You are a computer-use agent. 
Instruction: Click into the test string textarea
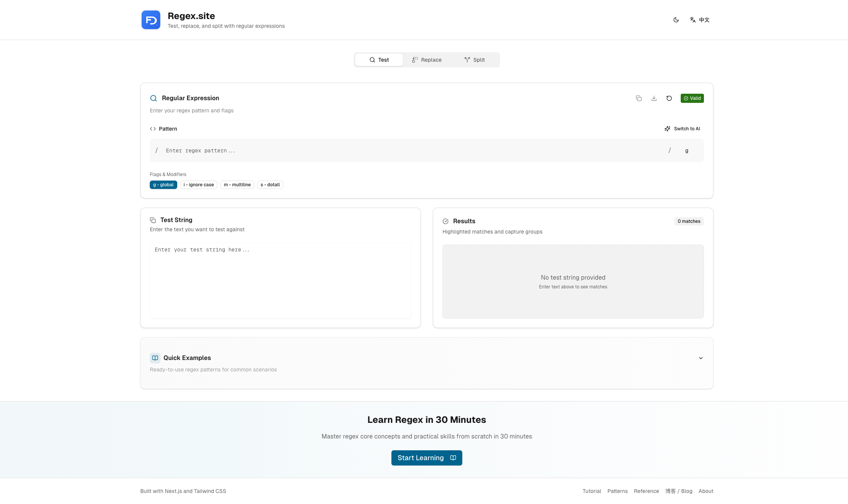pyautogui.click(x=281, y=280)
